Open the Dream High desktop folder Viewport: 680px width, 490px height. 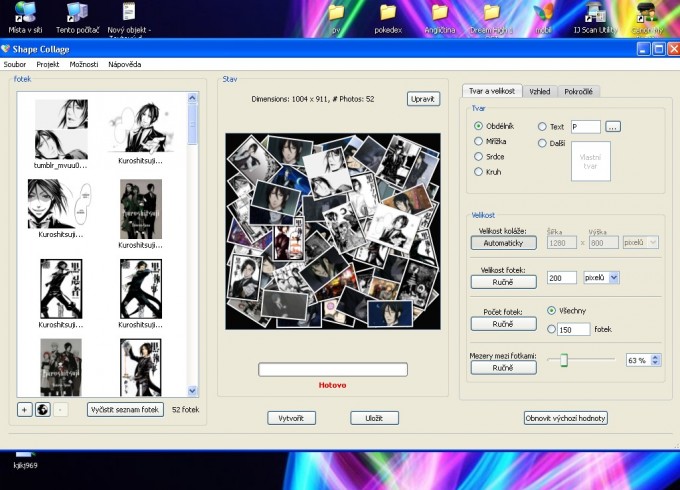tap(491, 18)
